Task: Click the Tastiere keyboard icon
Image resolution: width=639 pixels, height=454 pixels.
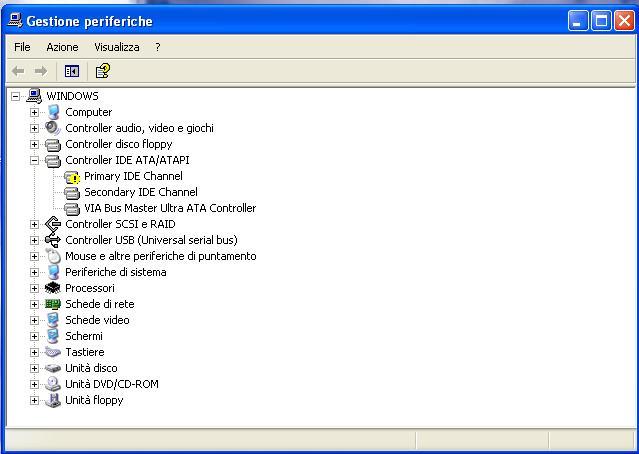Action: (x=53, y=352)
